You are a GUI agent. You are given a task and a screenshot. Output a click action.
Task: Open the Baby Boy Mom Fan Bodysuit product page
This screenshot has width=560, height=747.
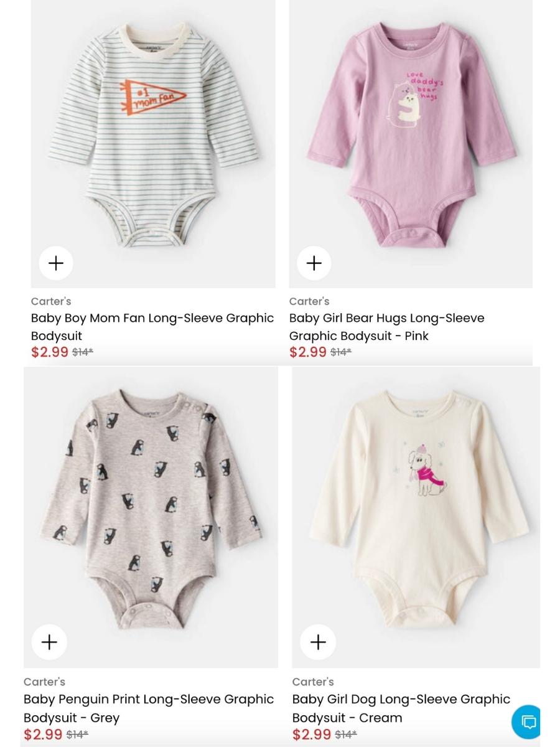[152, 326]
